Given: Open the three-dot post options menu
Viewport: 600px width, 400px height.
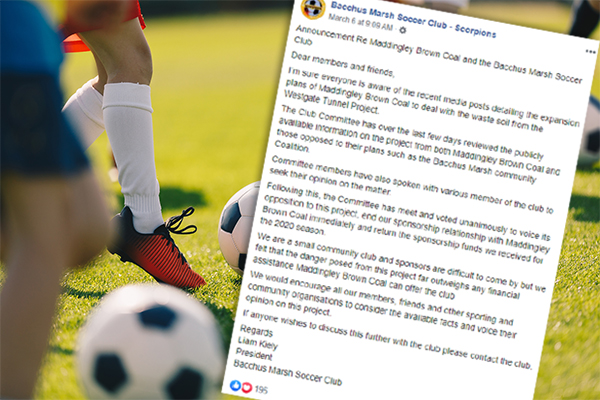Looking at the screenshot, I should point(590,51).
